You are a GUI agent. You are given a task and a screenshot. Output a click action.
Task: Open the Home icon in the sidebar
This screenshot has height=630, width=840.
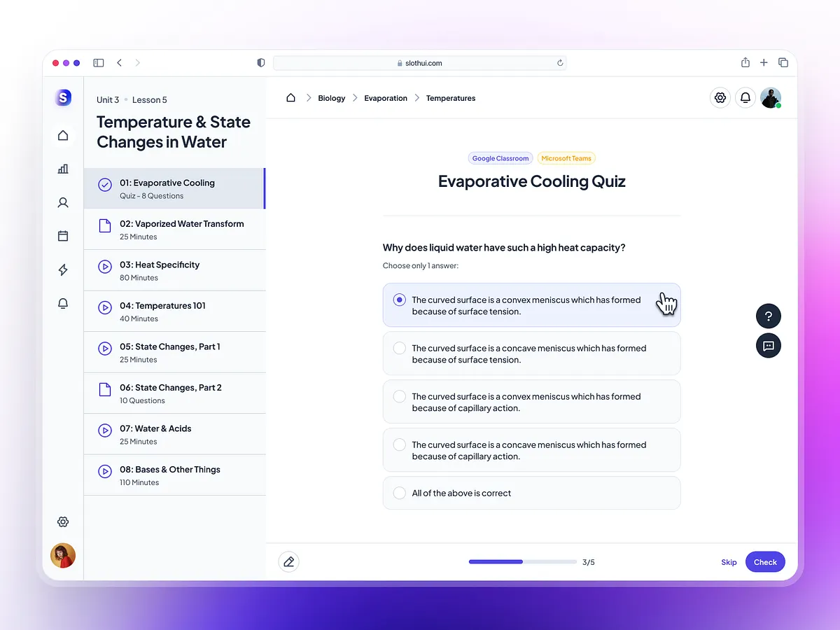point(63,135)
